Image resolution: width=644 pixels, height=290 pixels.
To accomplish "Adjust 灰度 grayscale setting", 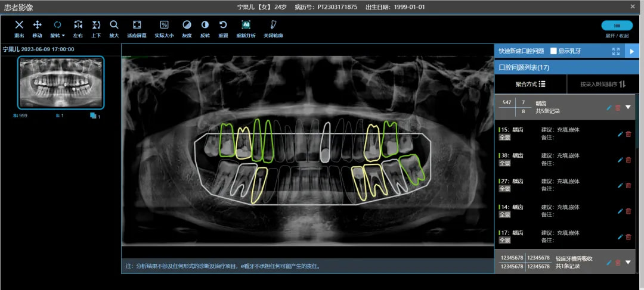I will click(187, 29).
